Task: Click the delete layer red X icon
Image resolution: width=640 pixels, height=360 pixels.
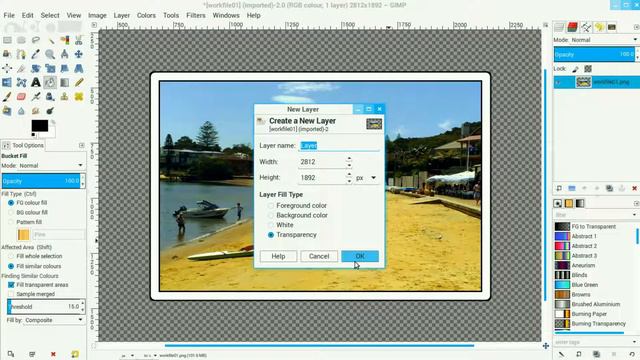Action: point(634,188)
